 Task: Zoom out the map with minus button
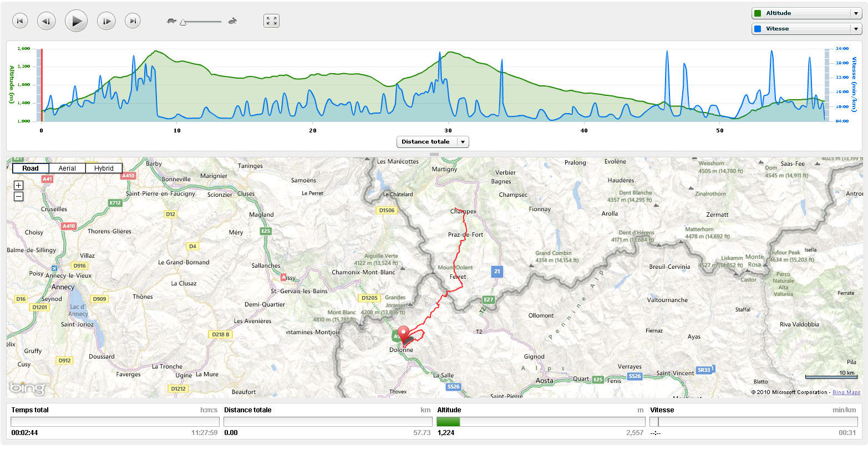click(x=18, y=196)
